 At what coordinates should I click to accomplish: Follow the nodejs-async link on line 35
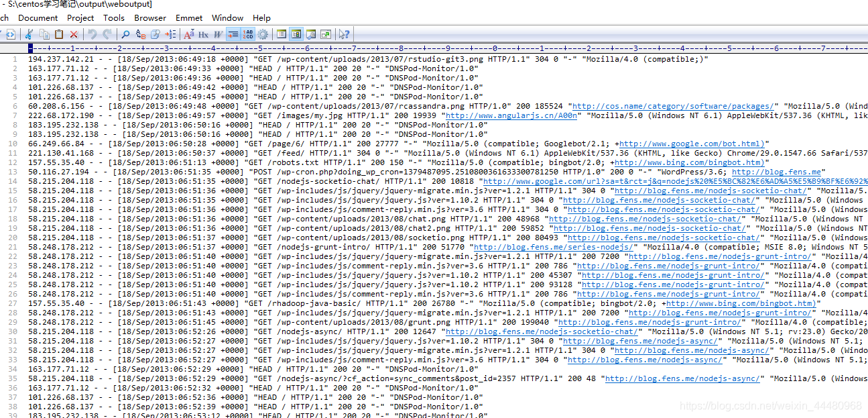[683, 378]
